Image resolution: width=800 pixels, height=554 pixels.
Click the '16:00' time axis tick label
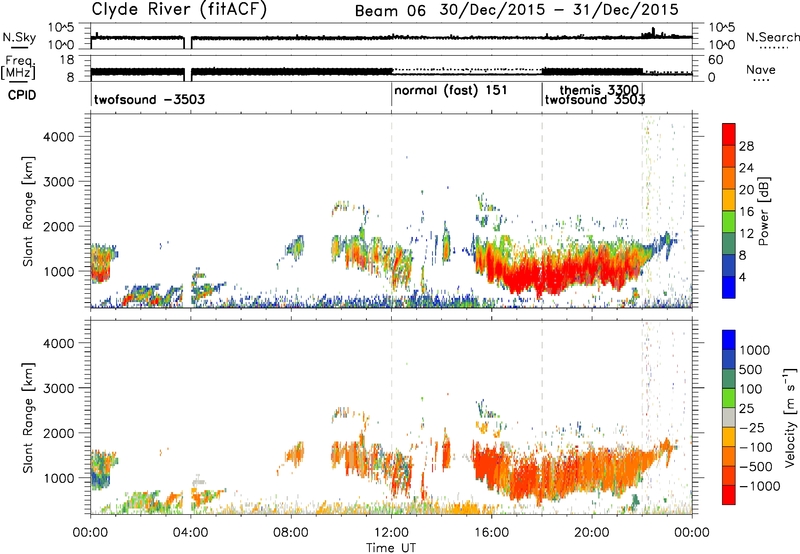click(x=491, y=533)
